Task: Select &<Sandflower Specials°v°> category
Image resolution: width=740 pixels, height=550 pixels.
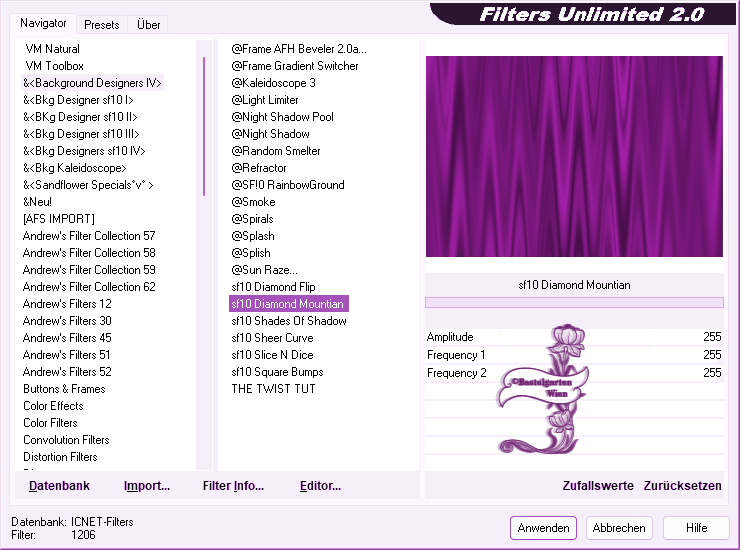Action: coord(88,185)
